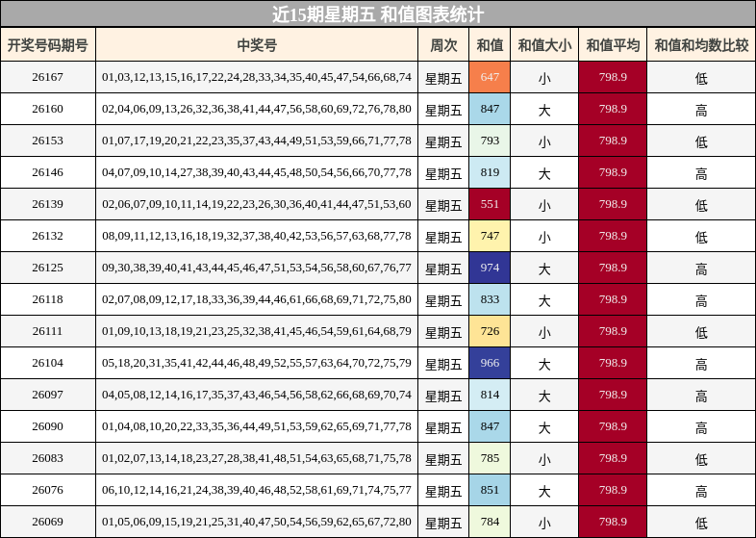Click issue number 26153
This screenshot has width=756, height=538.
pos(48,141)
